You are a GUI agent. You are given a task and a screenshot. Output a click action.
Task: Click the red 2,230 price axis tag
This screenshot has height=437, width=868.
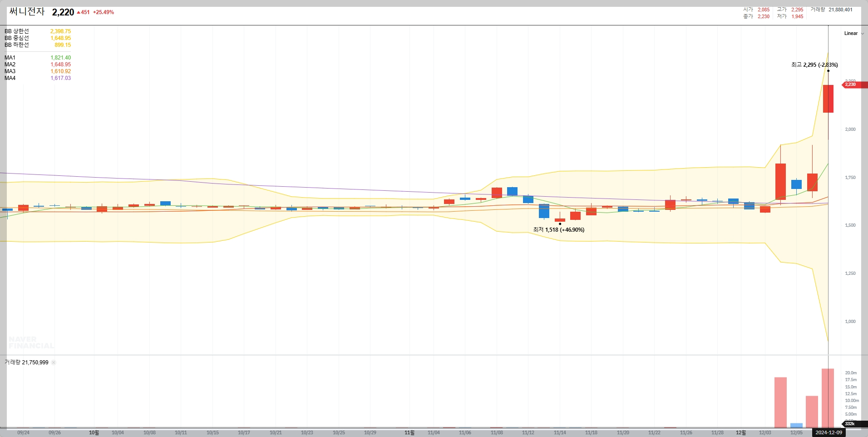(x=854, y=84)
